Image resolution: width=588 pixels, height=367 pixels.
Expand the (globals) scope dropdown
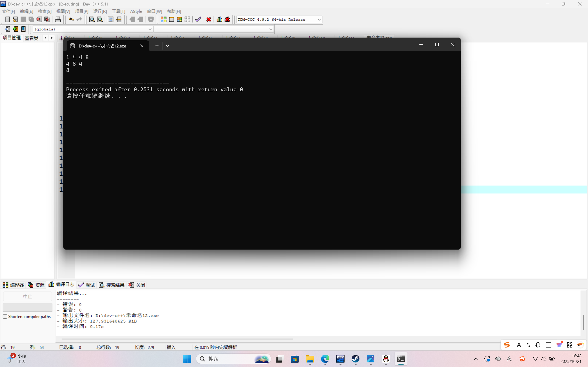tap(150, 29)
